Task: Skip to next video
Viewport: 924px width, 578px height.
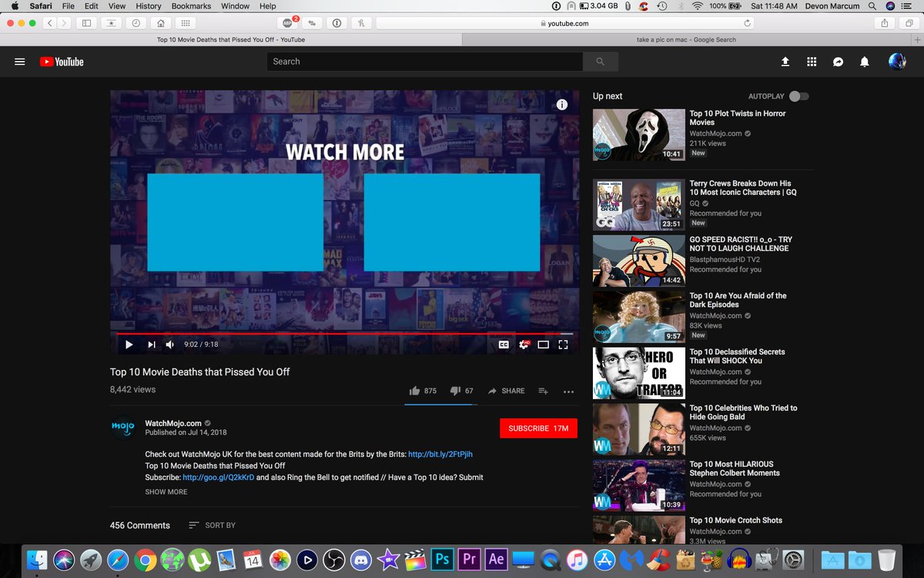Action: point(152,344)
